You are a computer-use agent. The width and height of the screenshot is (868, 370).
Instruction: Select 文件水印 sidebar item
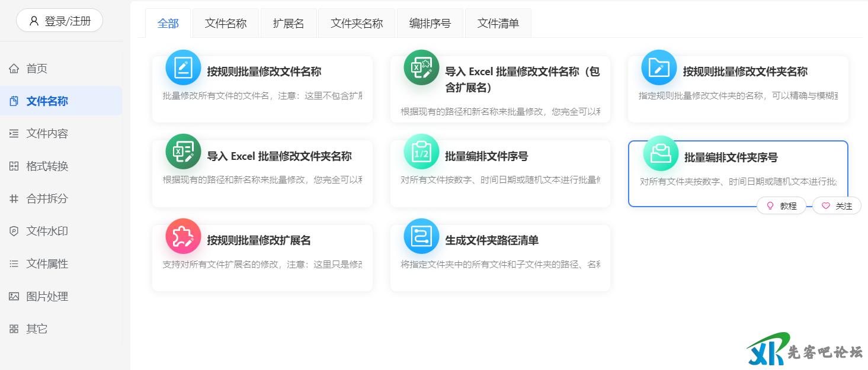47,231
